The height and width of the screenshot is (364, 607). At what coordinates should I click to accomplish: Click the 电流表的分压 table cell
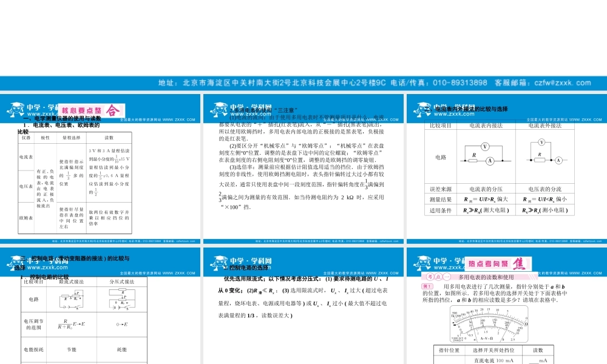click(x=486, y=189)
